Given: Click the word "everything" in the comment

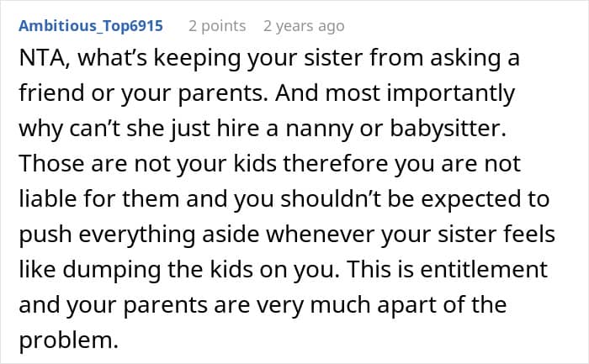Looking at the screenshot, I should pos(136,235).
